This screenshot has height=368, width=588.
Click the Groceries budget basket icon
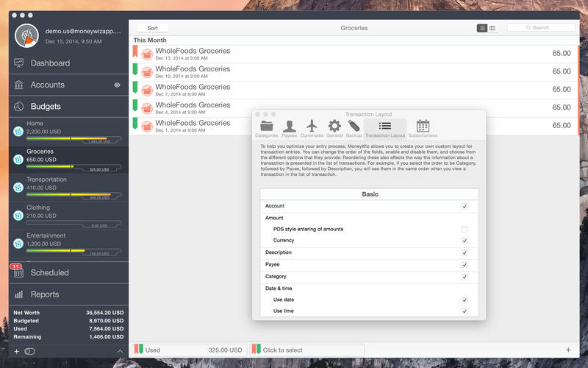[18, 159]
